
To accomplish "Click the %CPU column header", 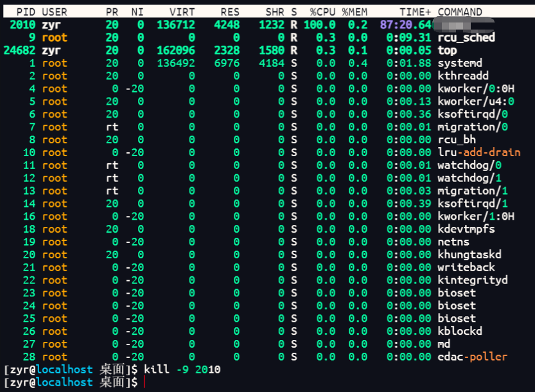I will 322,12.
